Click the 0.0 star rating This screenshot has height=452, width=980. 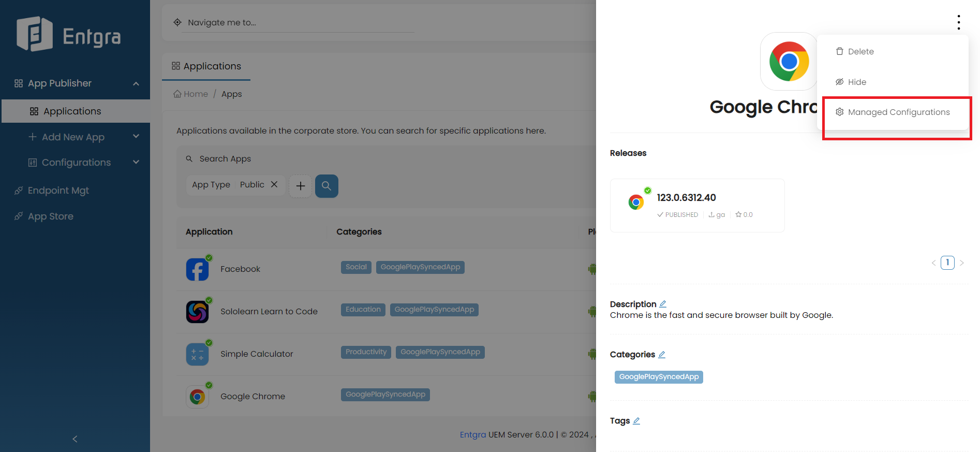(x=744, y=215)
